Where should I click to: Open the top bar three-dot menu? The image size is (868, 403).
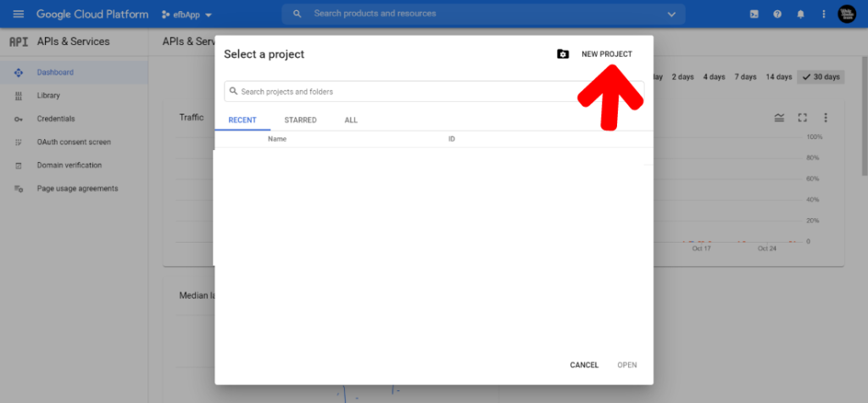(824, 14)
